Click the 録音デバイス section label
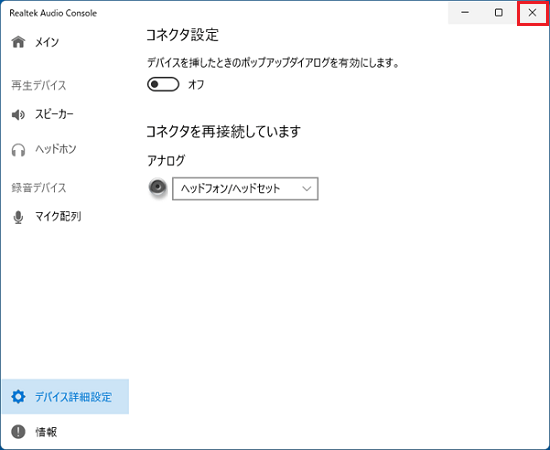The image size is (550, 450). [39, 188]
